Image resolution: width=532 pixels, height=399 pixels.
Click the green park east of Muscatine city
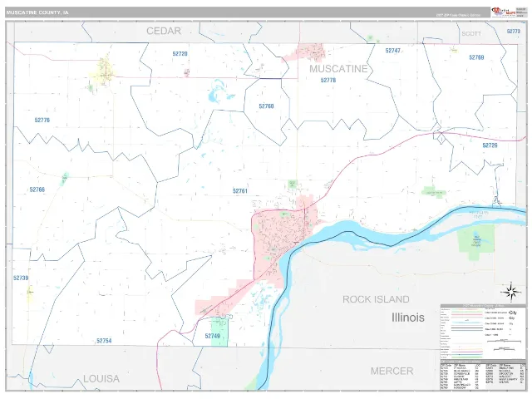[x=433, y=192]
